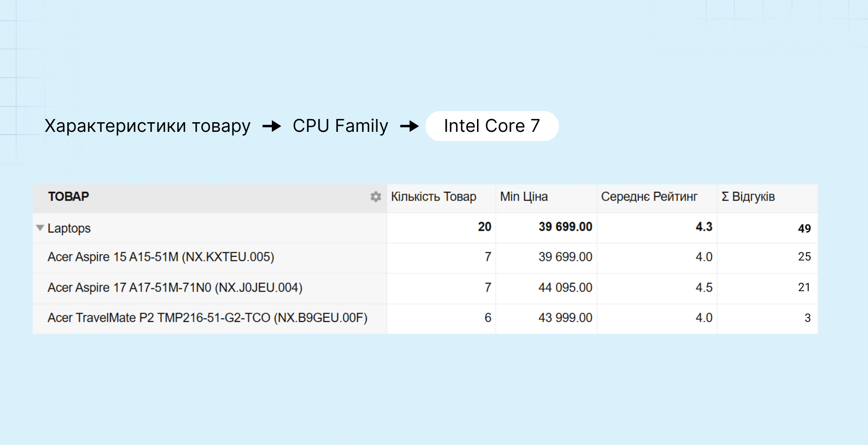Open the Характеристики товару breadcrumb
Image resolution: width=868 pixels, height=445 pixels.
[147, 126]
